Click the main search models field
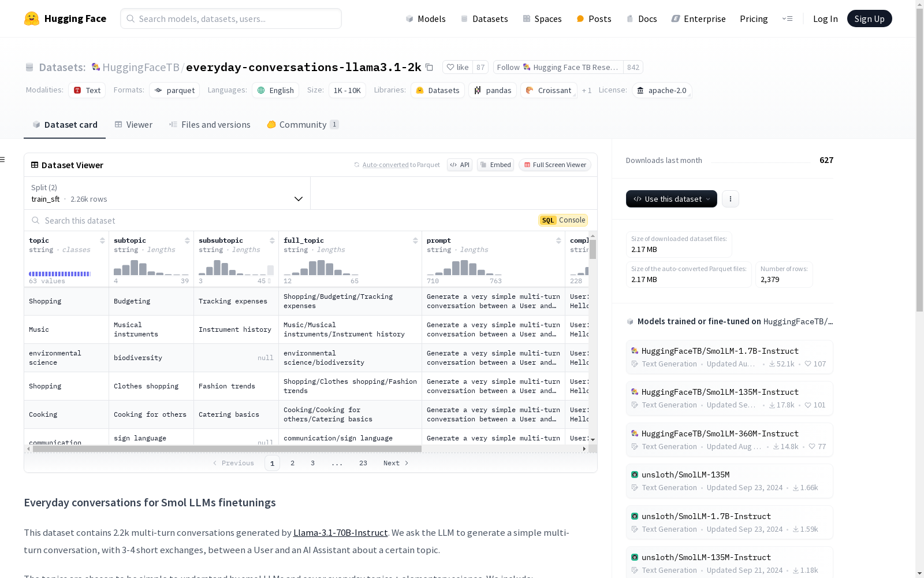 click(x=231, y=18)
